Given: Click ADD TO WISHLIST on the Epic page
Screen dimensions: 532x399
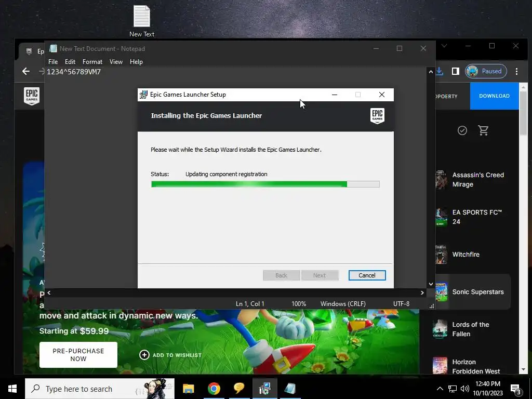Looking at the screenshot, I should 170,355.
